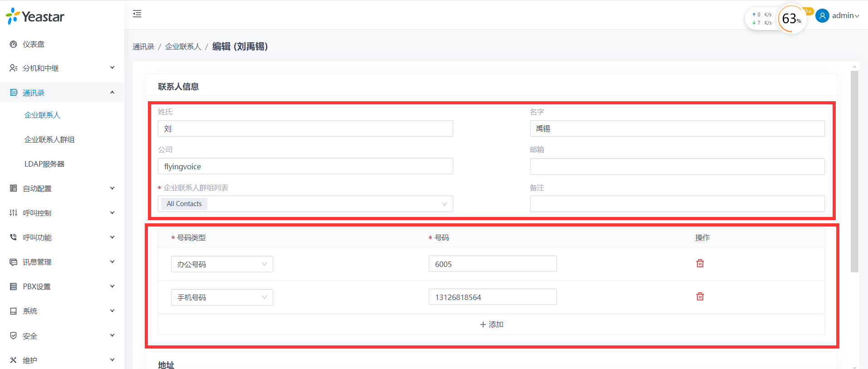Expand the PBX设置 sidebar menu
This screenshot has width=868, height=369.
pos(62,286)
